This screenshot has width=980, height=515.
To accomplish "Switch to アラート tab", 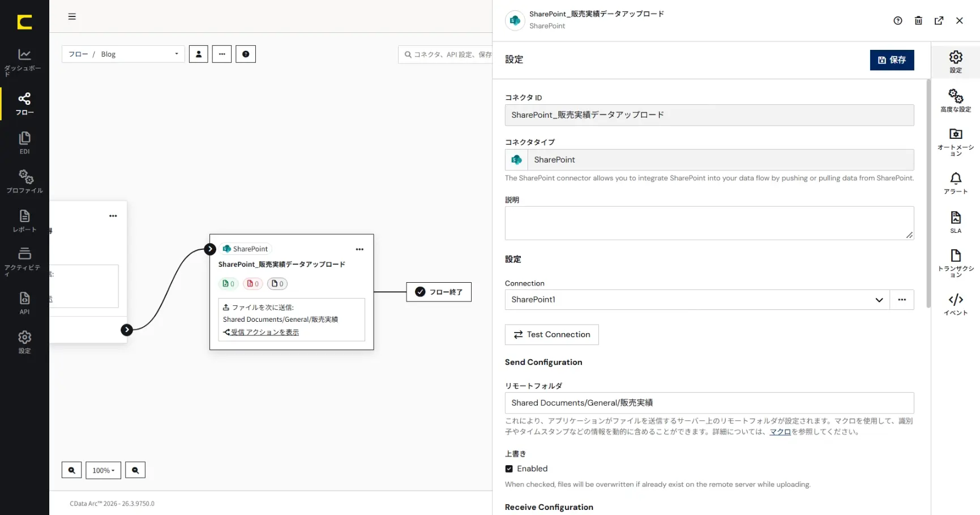I will pos(956,183).
